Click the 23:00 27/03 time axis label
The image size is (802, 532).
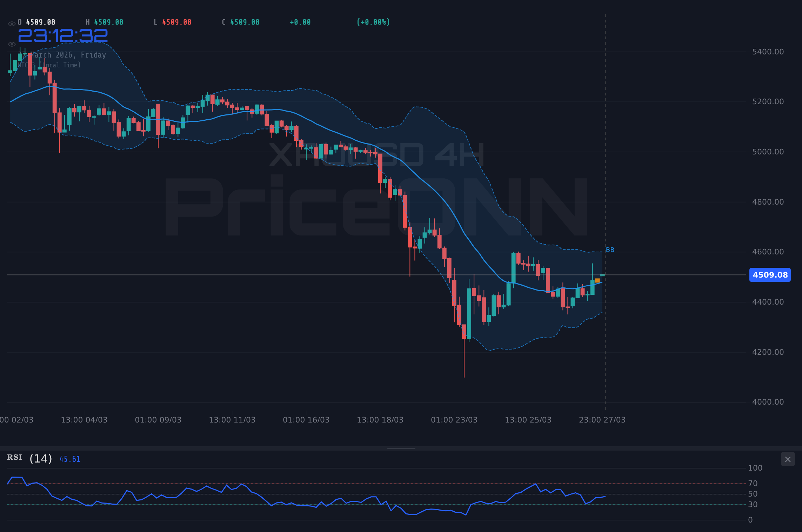point(602,419)
